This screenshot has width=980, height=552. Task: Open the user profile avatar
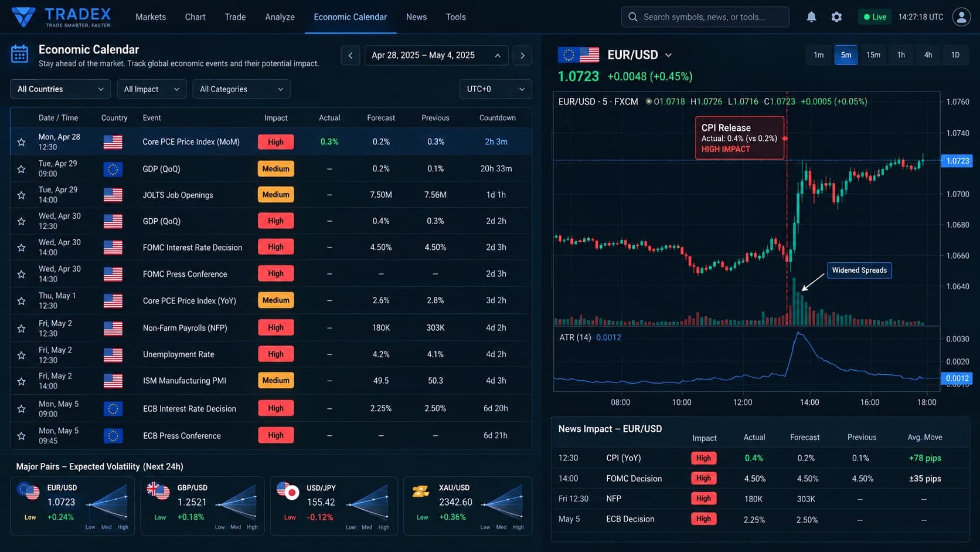point(961,17)
